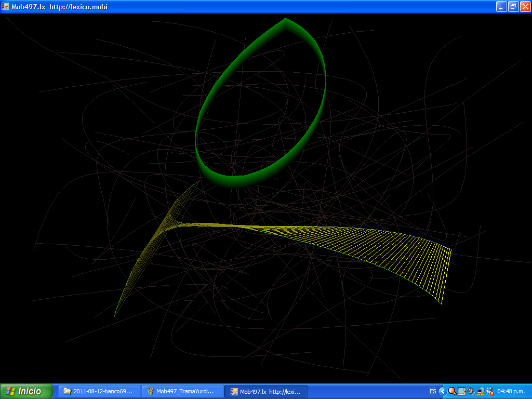This screenshot has height=399, width=532.
Task: Click the magnifier icon in system tray
Action: pos(452,391)
